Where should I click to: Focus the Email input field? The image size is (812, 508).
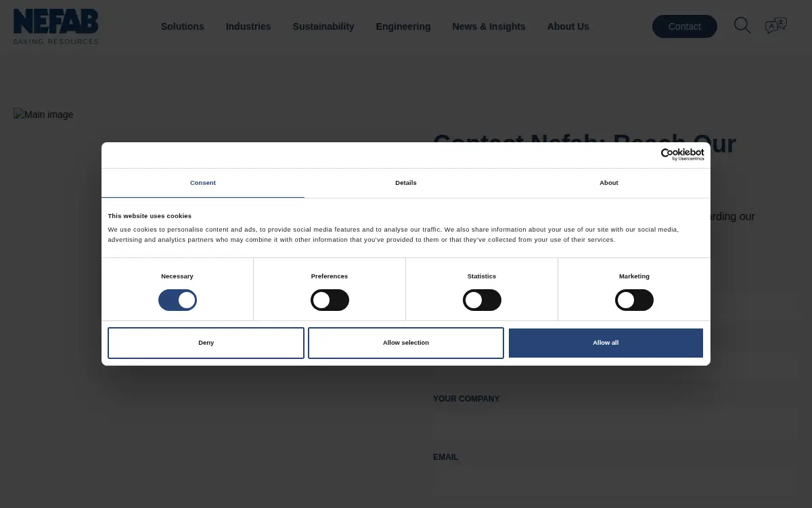pos(616,482)
